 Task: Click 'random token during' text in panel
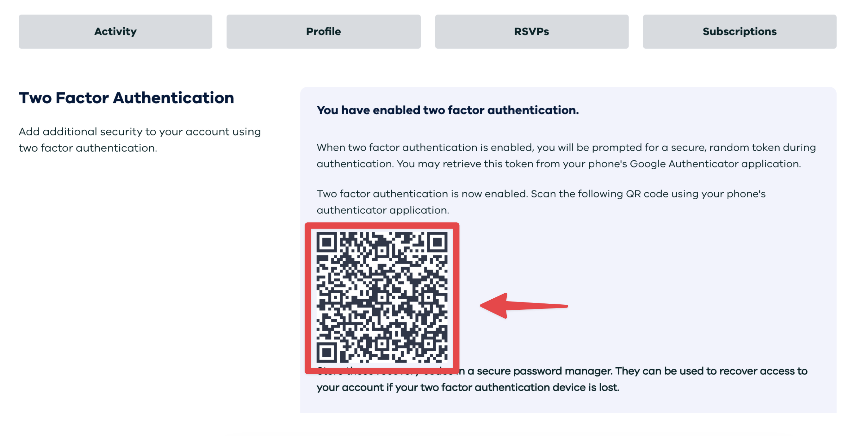point(762,147)
